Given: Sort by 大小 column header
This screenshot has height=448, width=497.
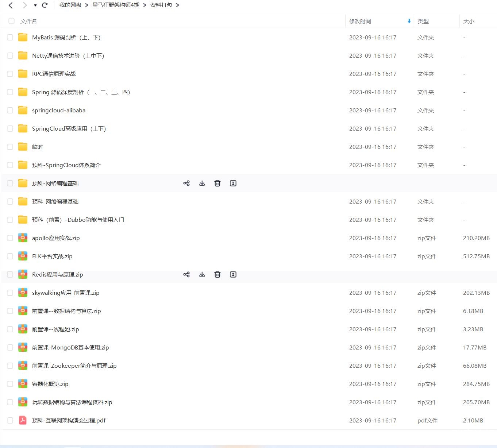Looking at the screenshot, I should click(x=469, y=22).
